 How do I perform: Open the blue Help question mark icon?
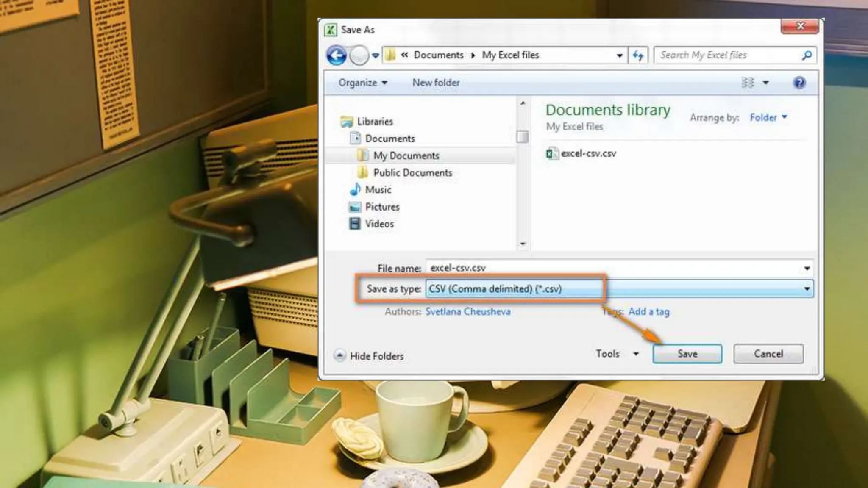[799, 83]
